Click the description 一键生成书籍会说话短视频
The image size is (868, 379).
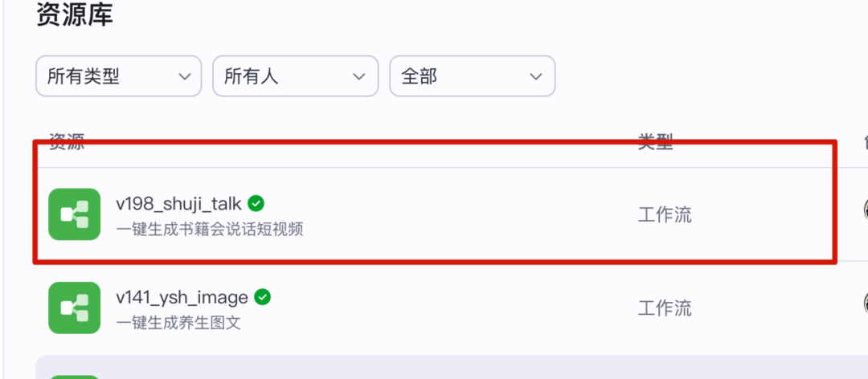coord(210,229)
